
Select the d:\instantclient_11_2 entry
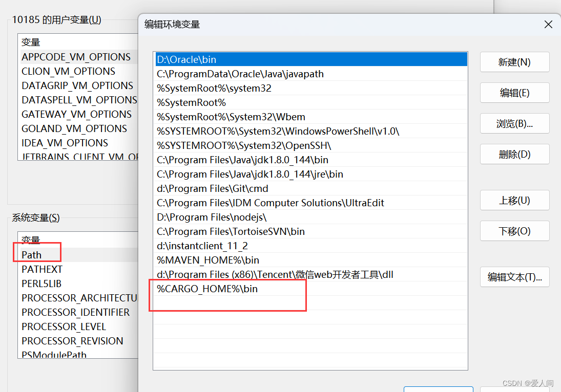(311, 246)
